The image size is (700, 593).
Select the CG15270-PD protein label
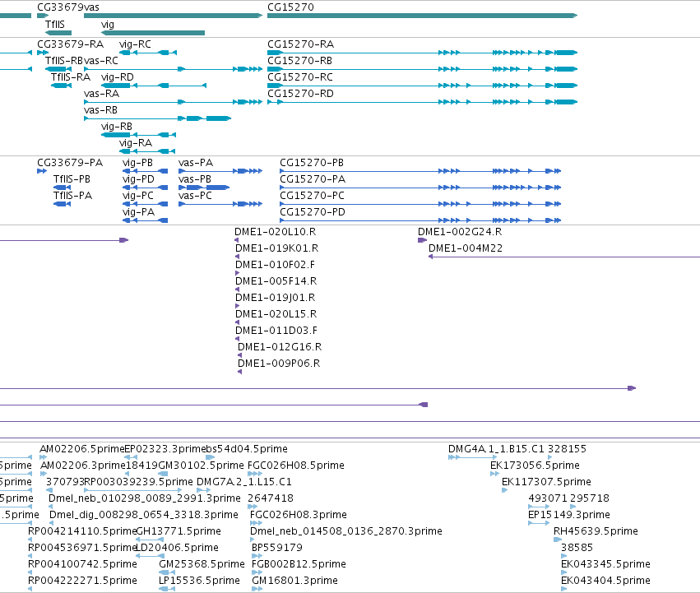tap(313, 212)
